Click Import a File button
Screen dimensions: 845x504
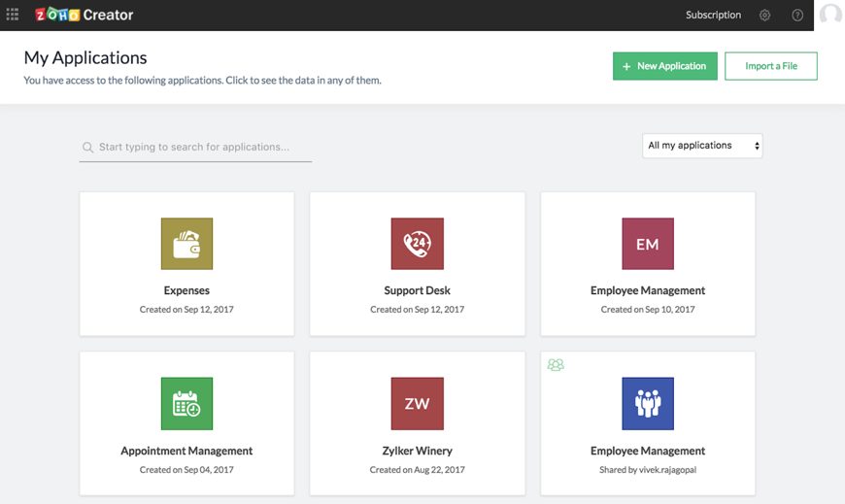(771, 66)
